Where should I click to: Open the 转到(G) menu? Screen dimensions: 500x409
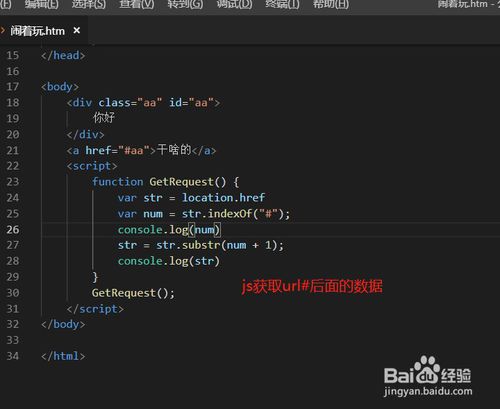[185, 4]
